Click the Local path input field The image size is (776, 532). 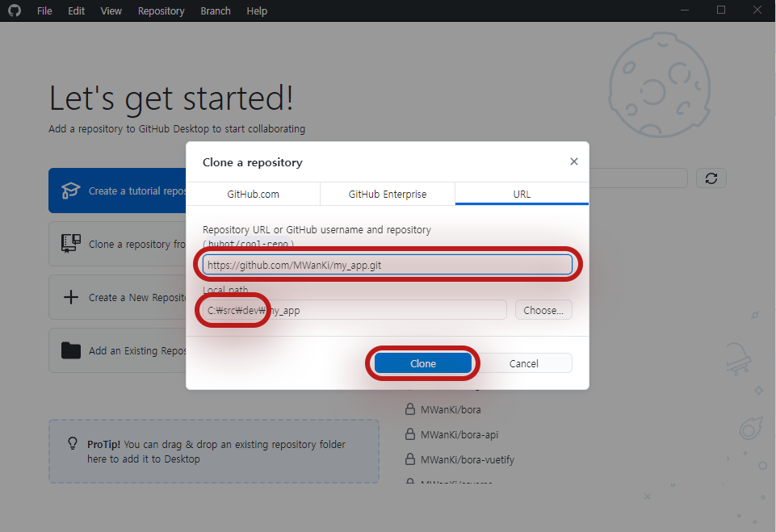[x=354, y=310]
